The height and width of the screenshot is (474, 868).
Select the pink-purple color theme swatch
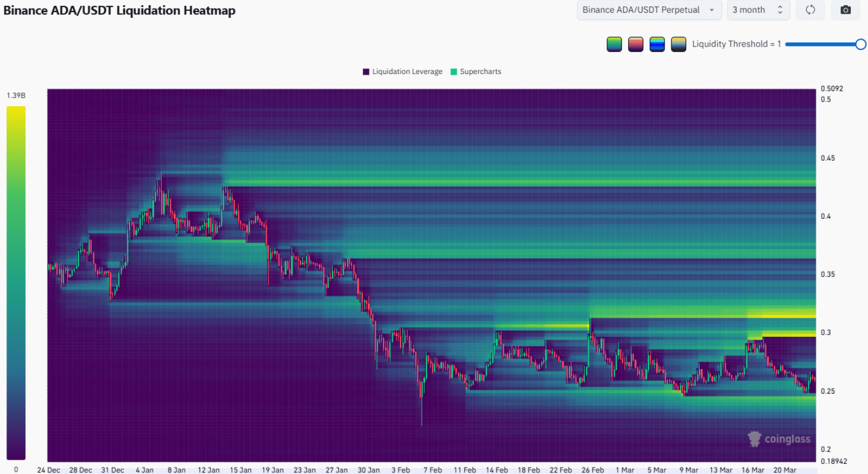point(635,44)
